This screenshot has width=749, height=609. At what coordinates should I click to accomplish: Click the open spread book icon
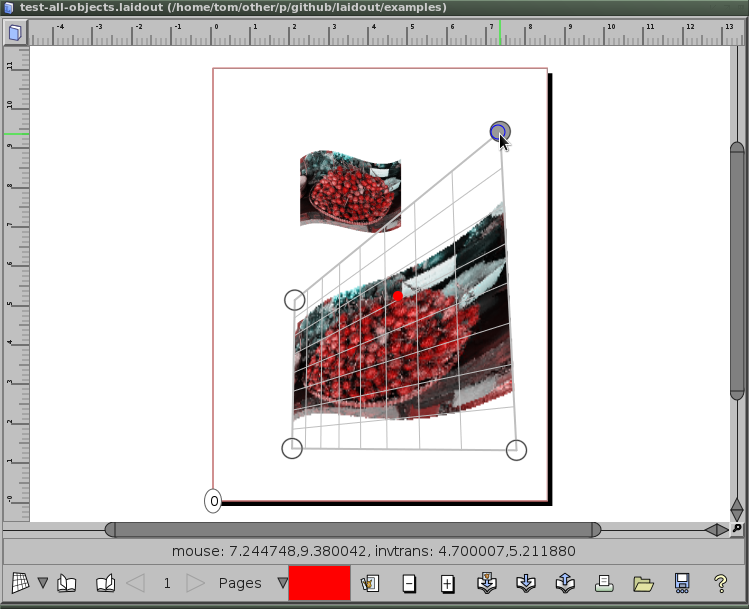click(x=105, y=583)
